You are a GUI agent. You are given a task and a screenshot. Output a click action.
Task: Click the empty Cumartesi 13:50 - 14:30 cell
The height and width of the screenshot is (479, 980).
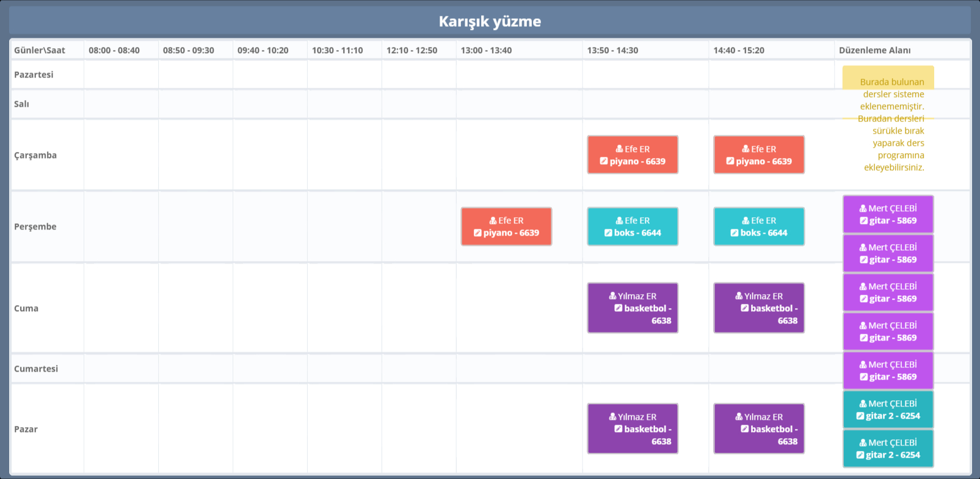tap(645, 369)
